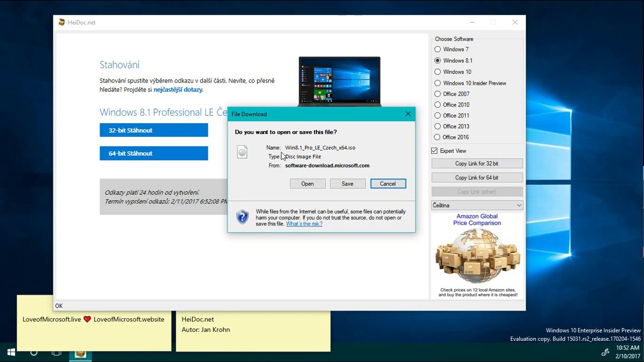Click the 64-bit Stáhnout button
The image size is (644, 362).
(x=153, y=153)
